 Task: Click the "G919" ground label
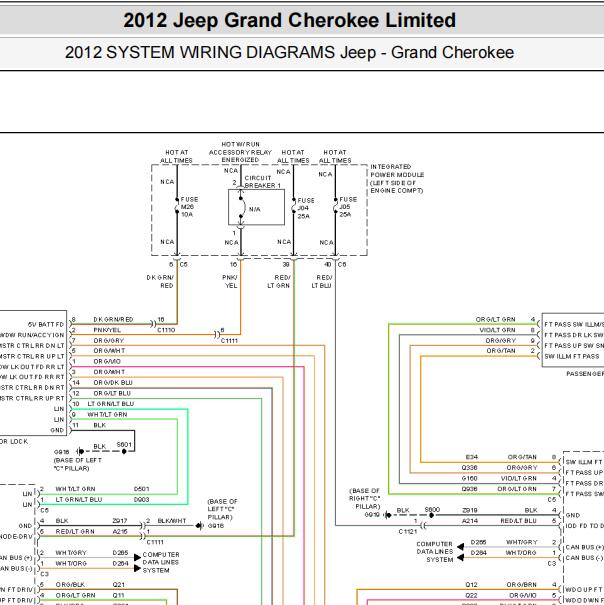point(372,515)
